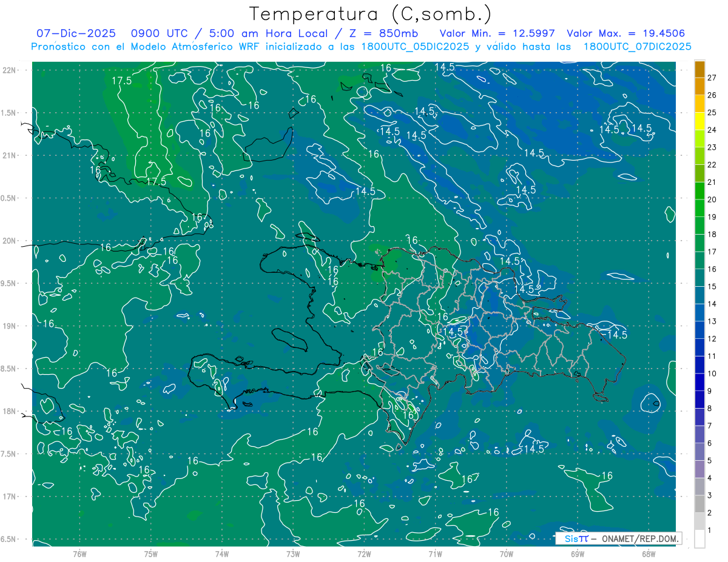Click the "22N" latitude axis label
This screenshot has height=562, width=728.
tap(9, 70)
